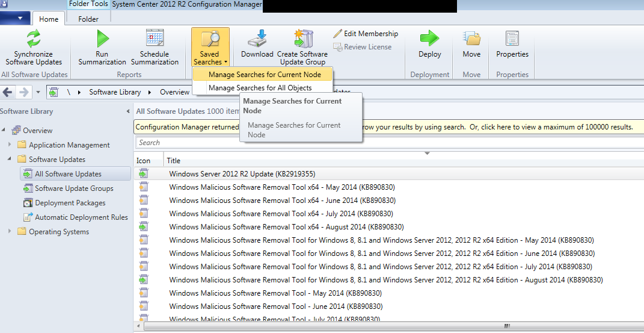Click icon of x64 August 2014 row
This screenshot has height=333, width=644.
pyautogui.click(x=143, y=226)
